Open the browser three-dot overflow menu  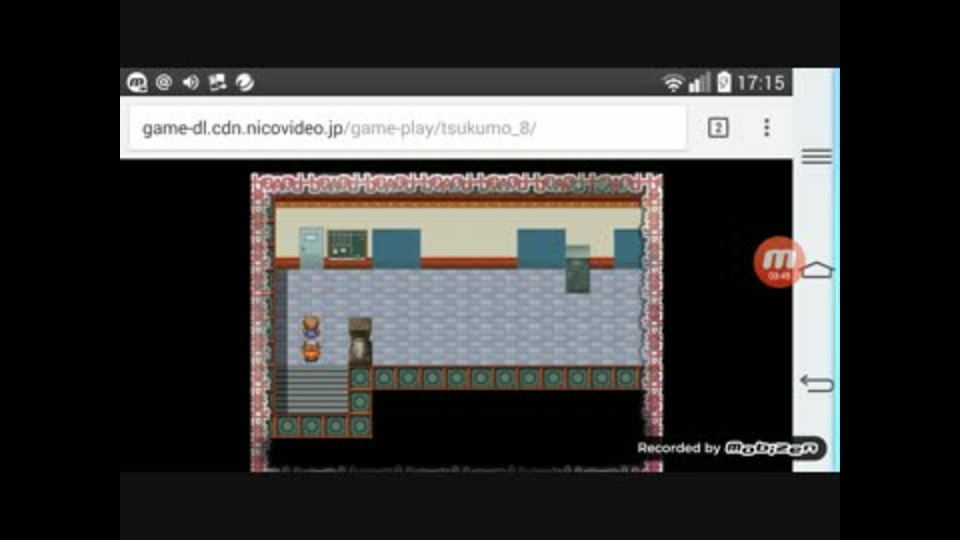coord(767,127)
